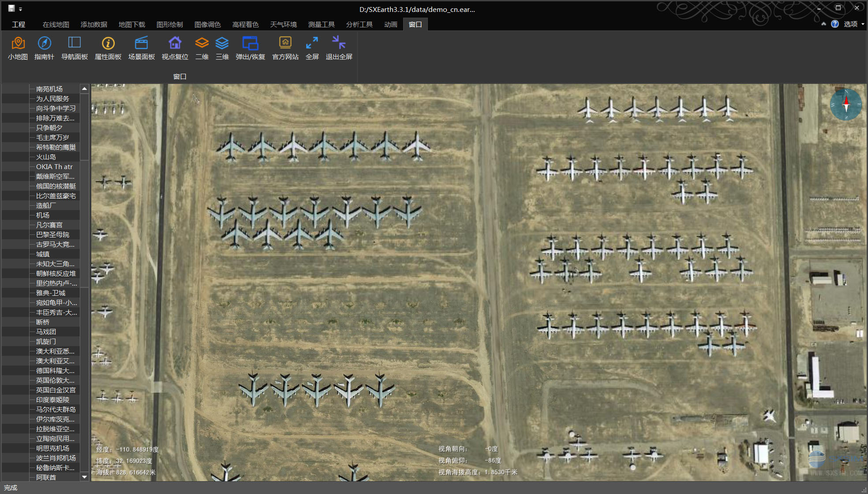Click the save icon in title bar

tap(11, 8)
